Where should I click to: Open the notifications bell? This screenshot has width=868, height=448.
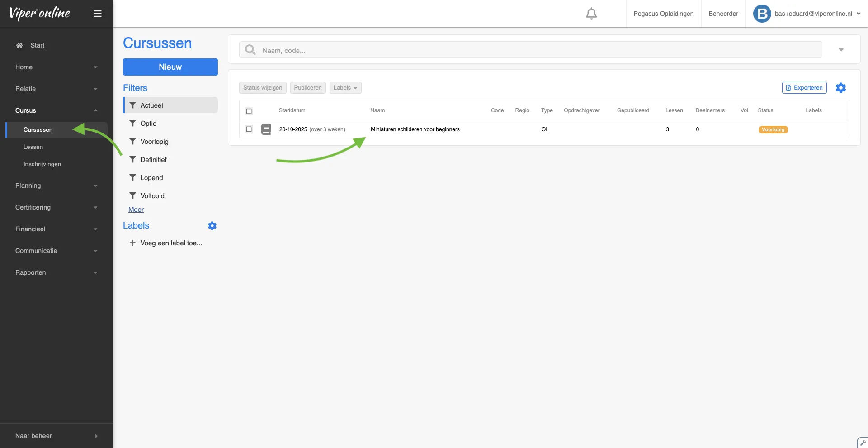point(591,14)
